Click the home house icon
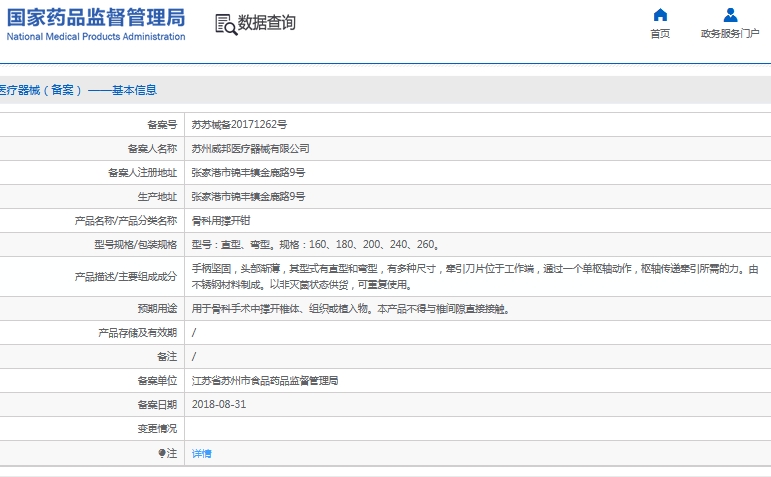The height and width of the screenshot is (477, 771). coord(660,15)
